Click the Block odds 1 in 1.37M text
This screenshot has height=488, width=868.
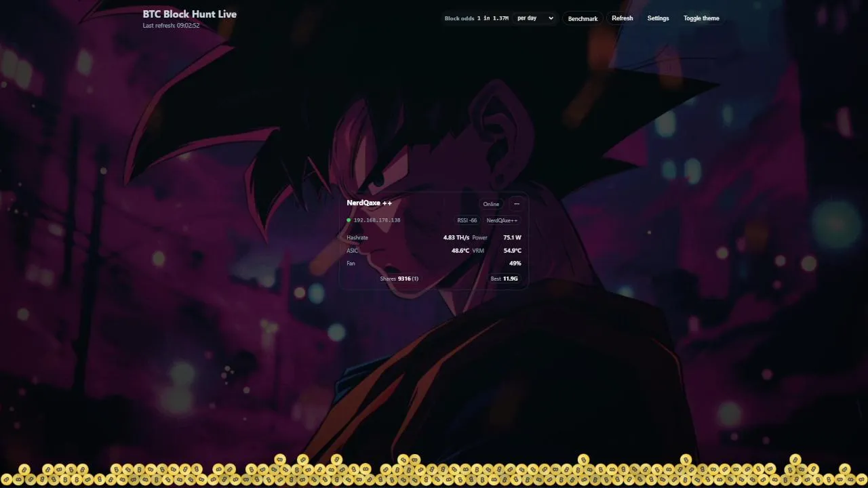click(x=477, y=18)
